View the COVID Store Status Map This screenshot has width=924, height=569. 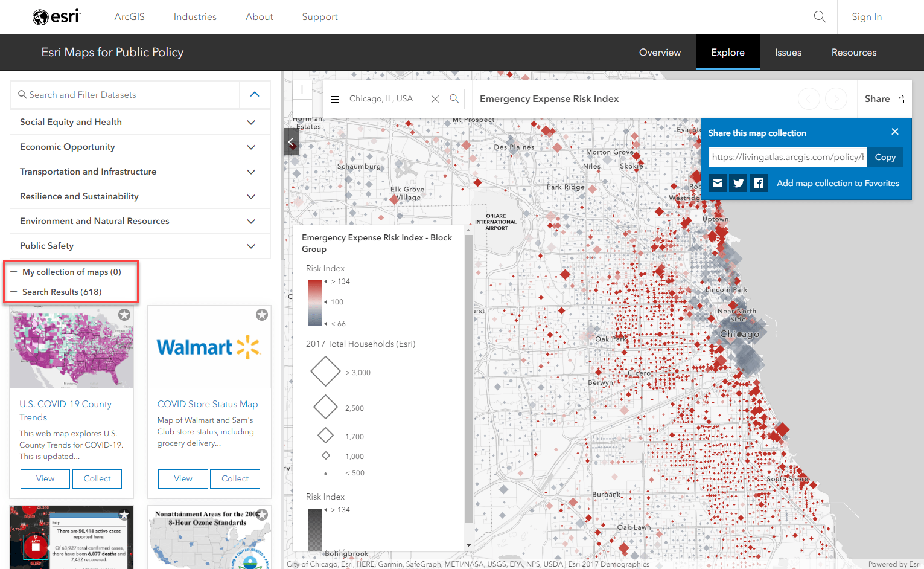pos(183,479)
